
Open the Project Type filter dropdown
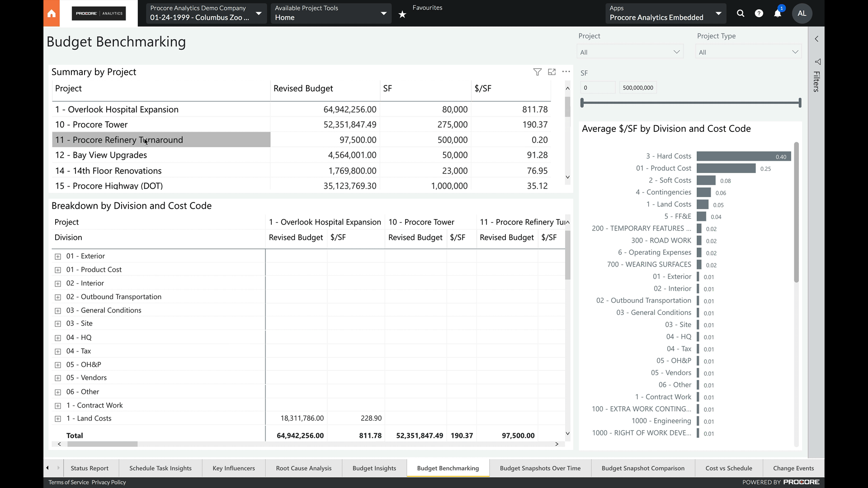(x=748, y=52)
